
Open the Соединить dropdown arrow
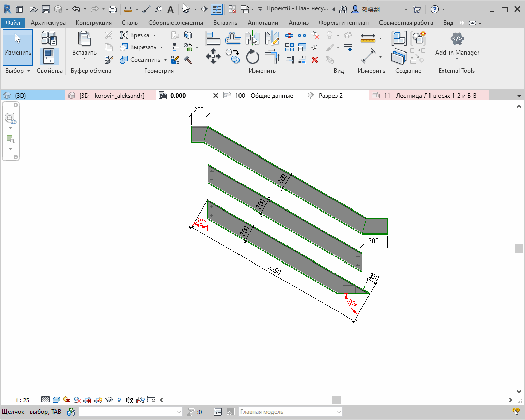(165, 60)
